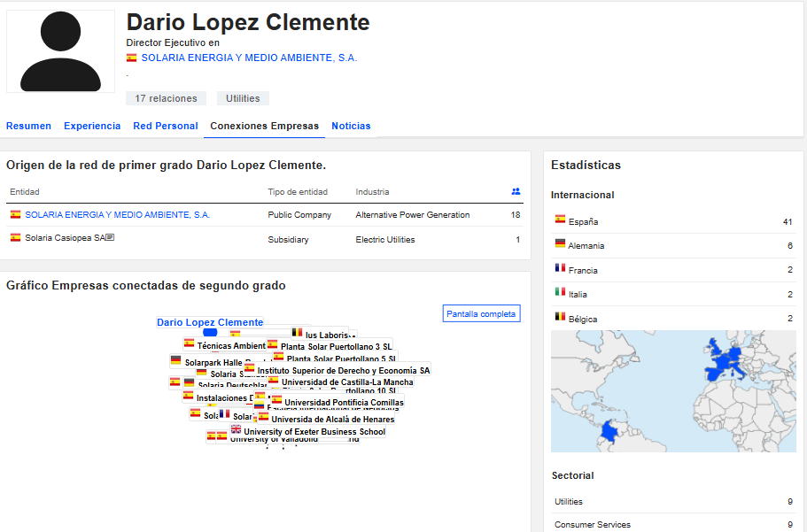Viewport: 807px width, 532px height.
Task: Click the Belgian flag in the Bélgica row
Action: (560, 316)
